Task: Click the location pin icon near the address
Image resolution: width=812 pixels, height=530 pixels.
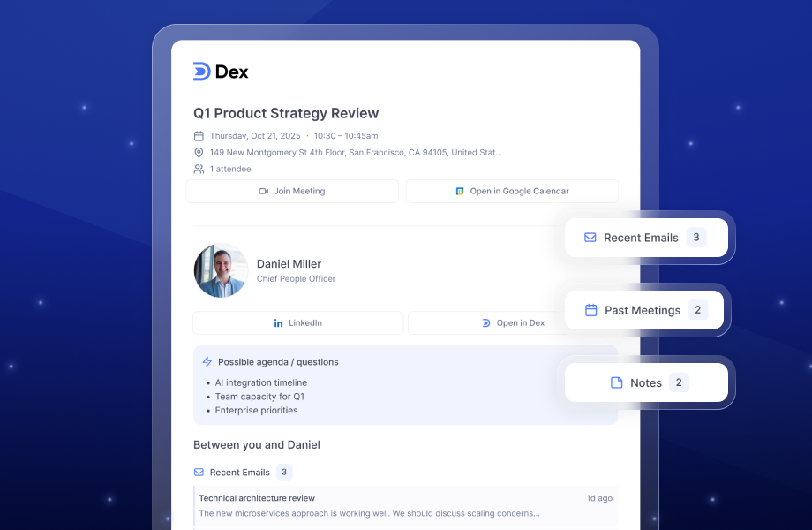Action: [x=199, y=152]
